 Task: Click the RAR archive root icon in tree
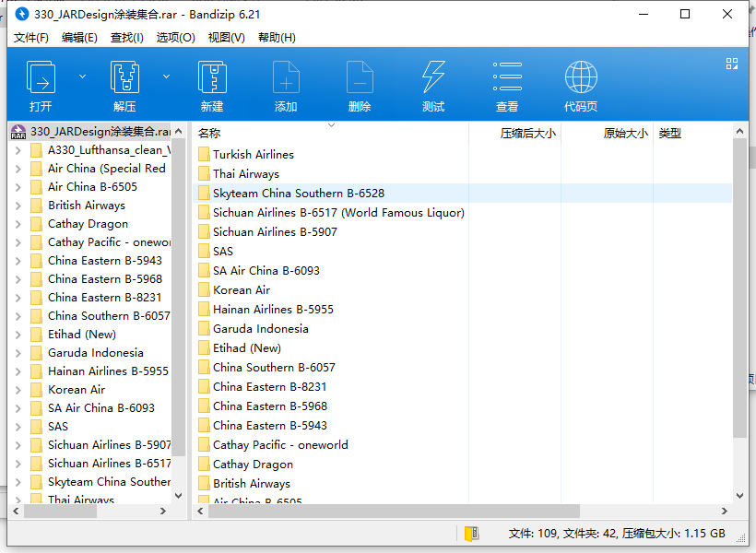18,132
